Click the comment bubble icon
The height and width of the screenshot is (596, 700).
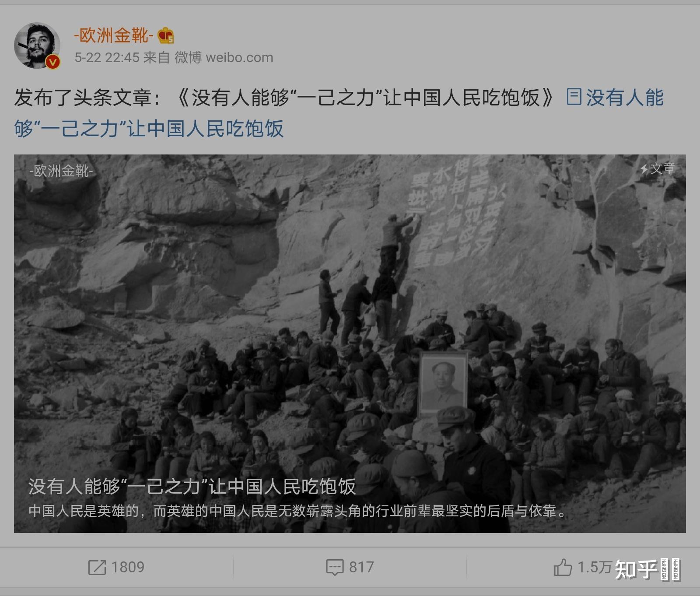coord(335,568)
